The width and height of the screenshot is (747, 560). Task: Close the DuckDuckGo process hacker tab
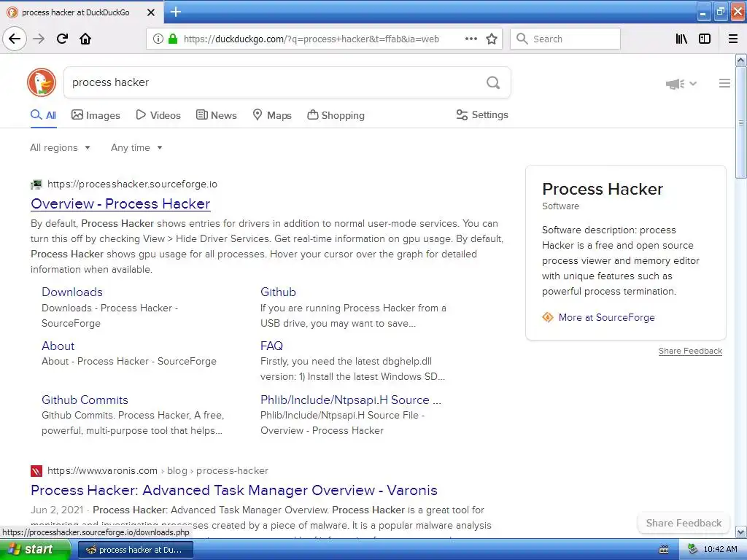[x=150, y=12]
